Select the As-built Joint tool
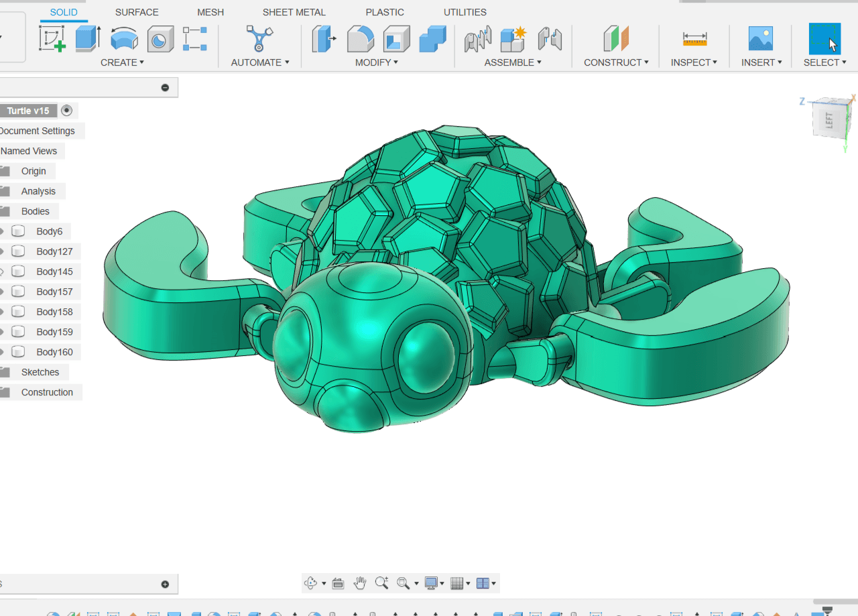Image resolution: width=858 pixels, height=616 pixels. point(550,39)
